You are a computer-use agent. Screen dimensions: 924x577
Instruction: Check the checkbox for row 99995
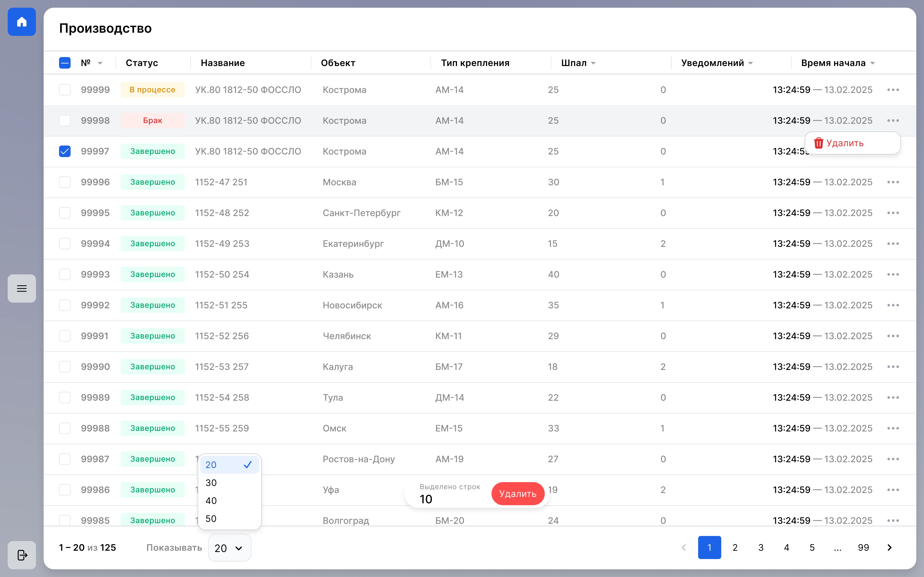65,213
